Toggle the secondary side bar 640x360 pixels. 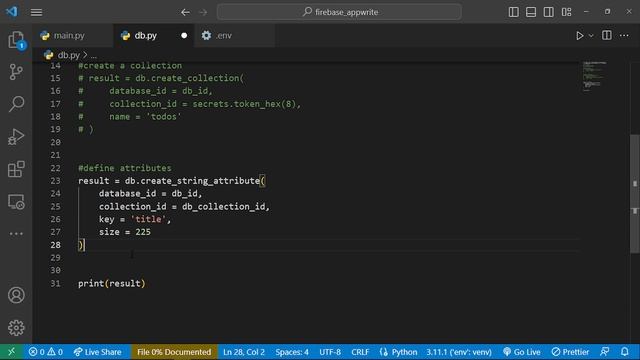pos(549,12)
